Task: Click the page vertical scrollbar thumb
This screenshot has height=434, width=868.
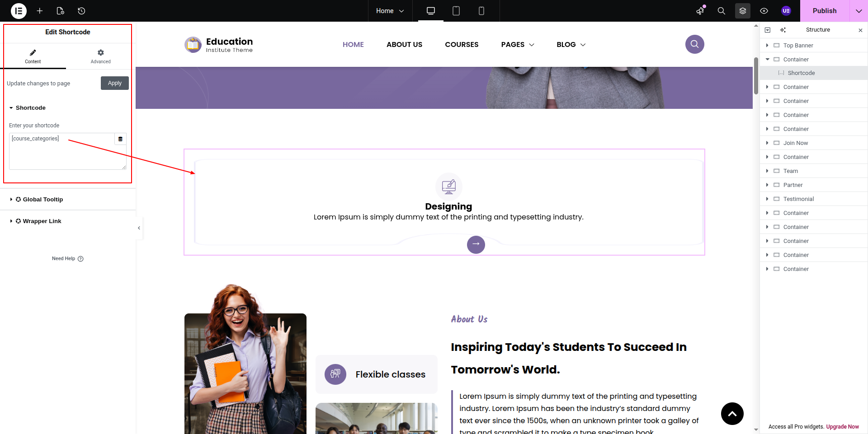Action: point(756,76)
